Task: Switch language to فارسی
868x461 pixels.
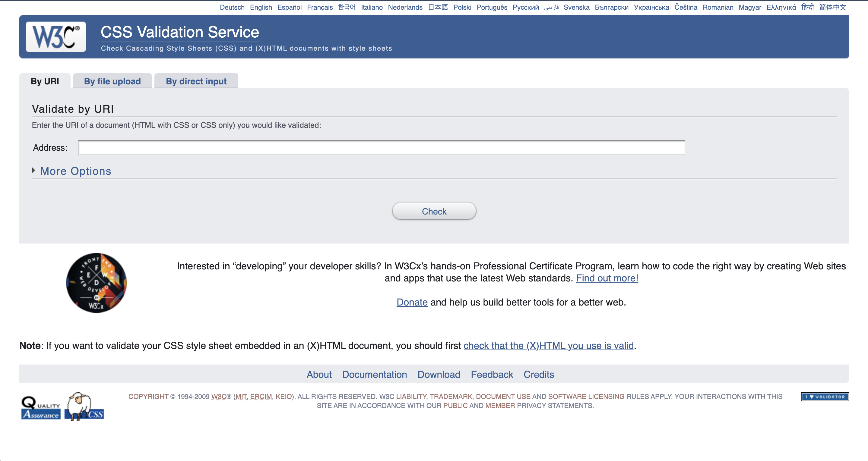Action: tap(551, 8)
